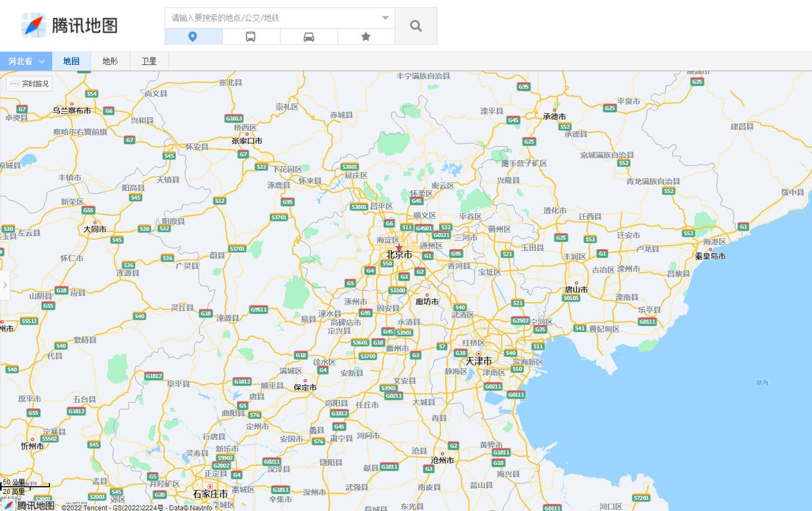Open the 河北省 province dropdown

click(x=26, y=60)
